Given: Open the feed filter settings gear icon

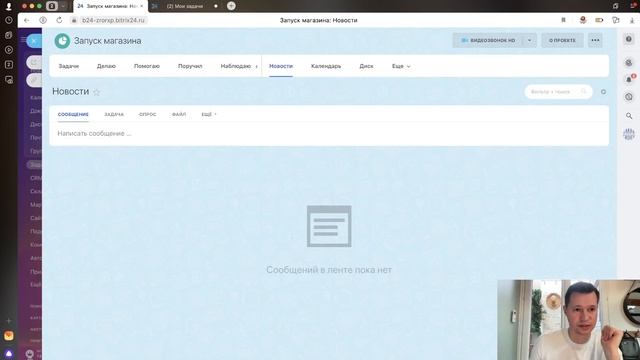Looking at the screenshot, I should pyautogui.click(x=603, y=92).
